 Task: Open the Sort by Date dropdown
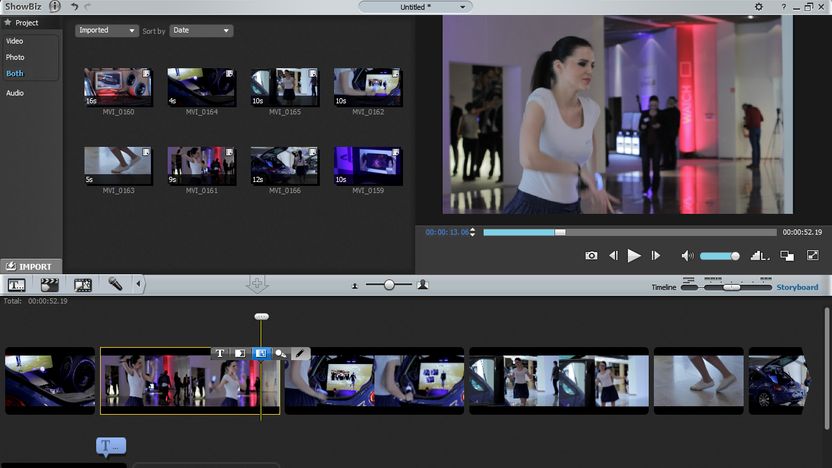[201, 31]
